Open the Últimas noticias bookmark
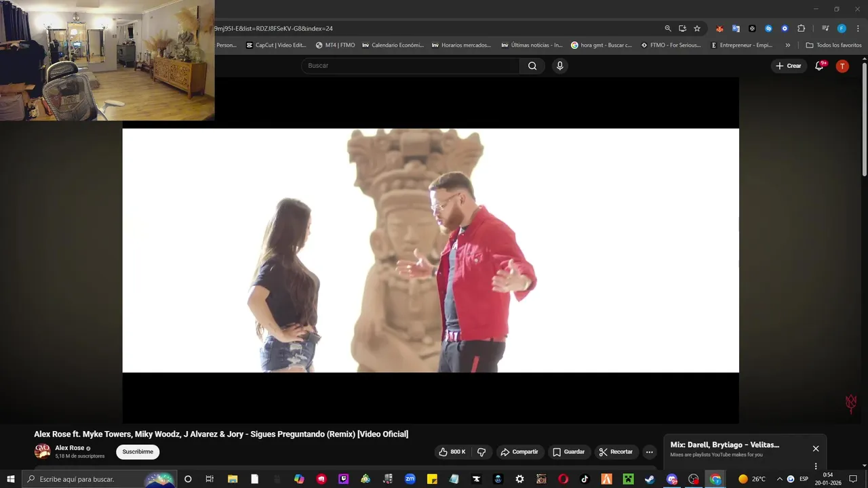Image resolution: width=868 pixels, height=488 pixels. (x=532, y=45)
